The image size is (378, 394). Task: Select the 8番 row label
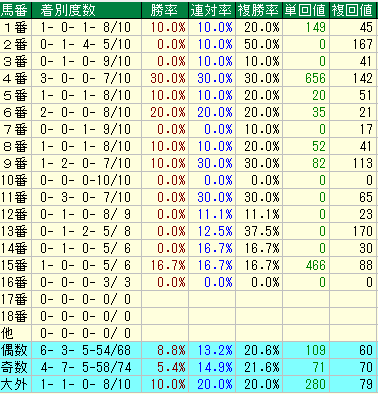[15, 146]
